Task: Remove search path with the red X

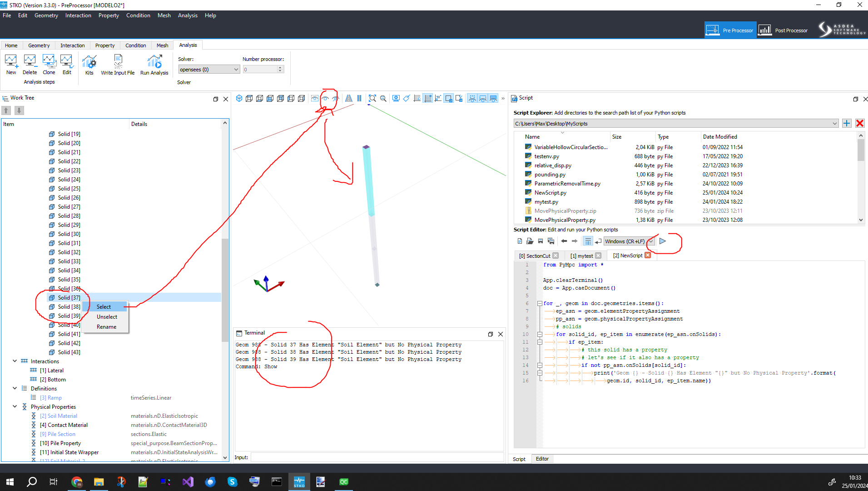Action: click(x=860, y=123)
